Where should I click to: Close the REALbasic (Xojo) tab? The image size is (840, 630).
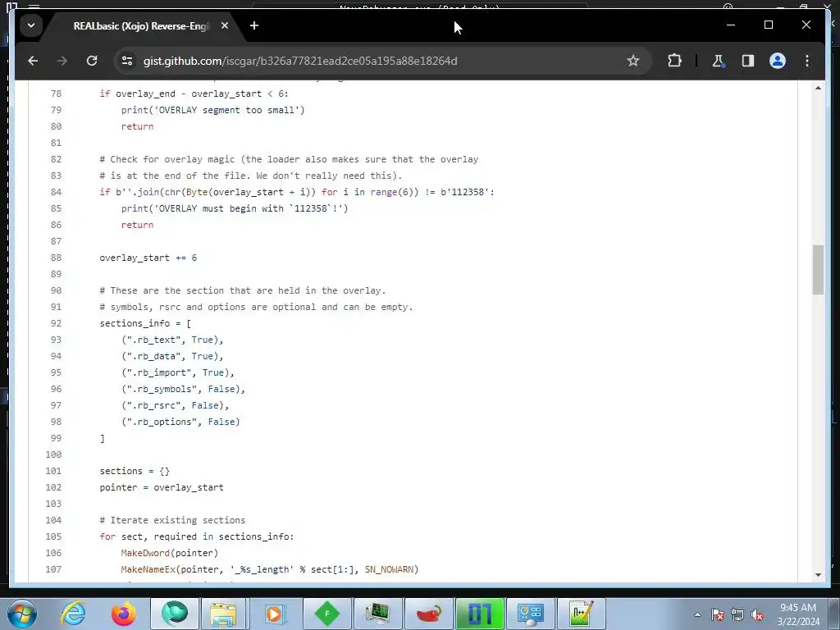pyautogui.click(x=225, y=25)
